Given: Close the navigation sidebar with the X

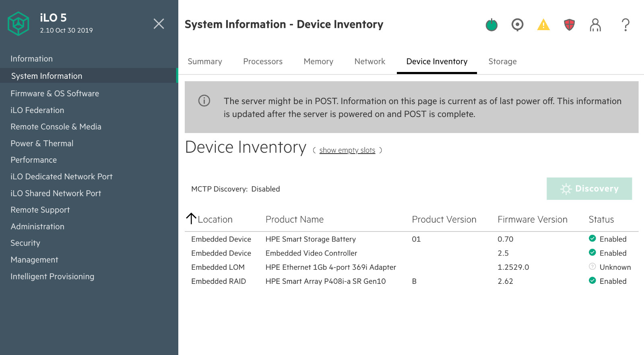Looking at the screenshot, I should click(x=159, y=24).
